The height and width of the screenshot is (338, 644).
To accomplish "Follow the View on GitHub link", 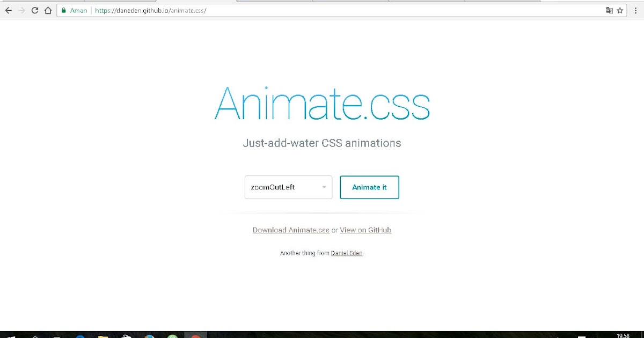I will (x=365, y=230).
